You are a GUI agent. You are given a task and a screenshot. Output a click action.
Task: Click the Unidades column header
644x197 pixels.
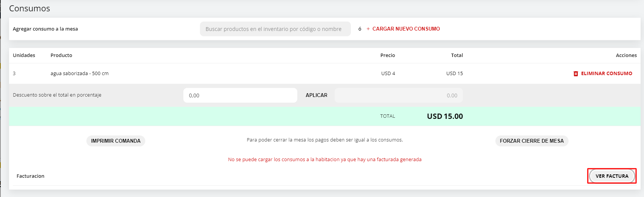click(x=24, y=55)
